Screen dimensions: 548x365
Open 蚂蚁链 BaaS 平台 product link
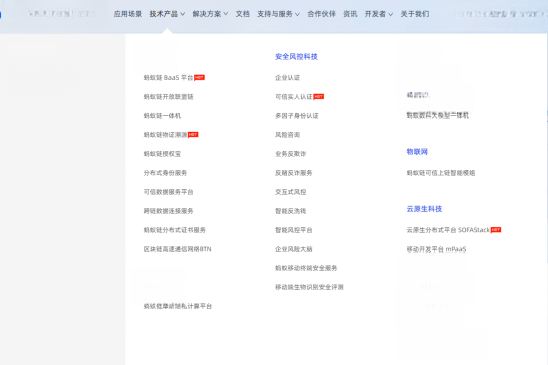tap(168, 78)
